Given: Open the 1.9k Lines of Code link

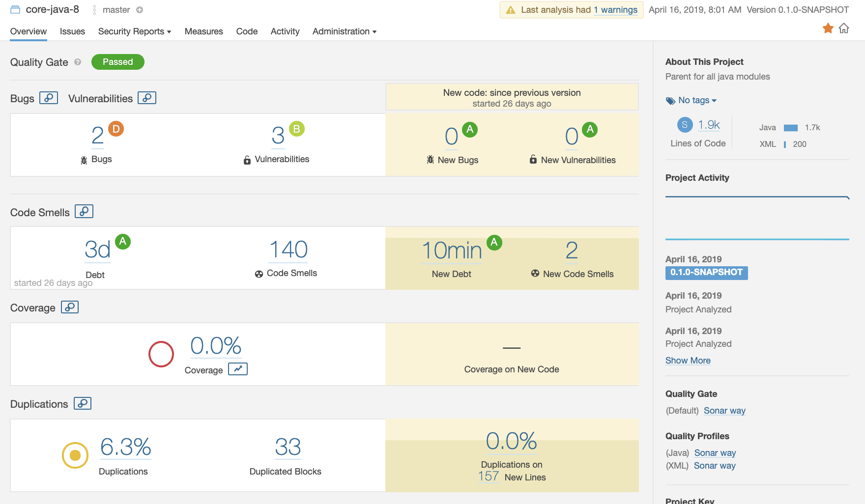Looking at the screenshot, I should (709, 125).
